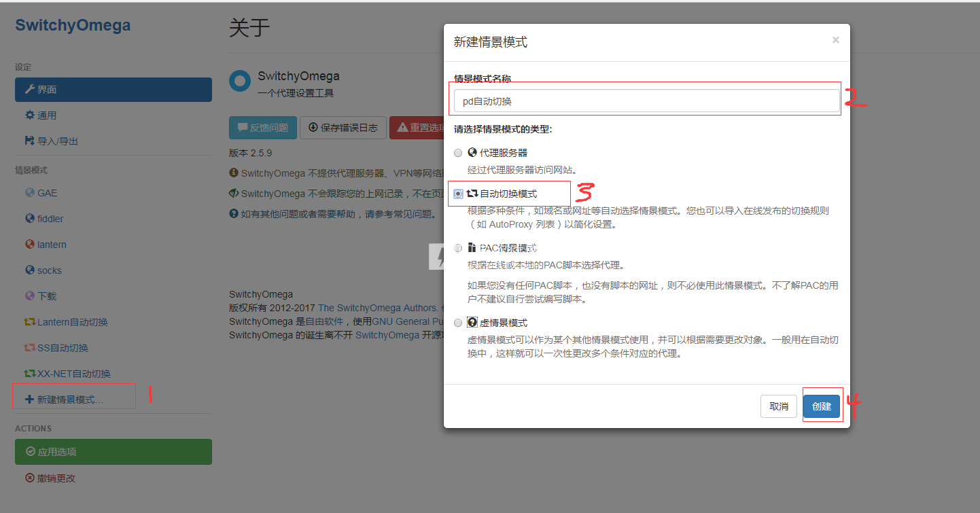This screenshot has width=980, height=513.
Task: Click the purple globe icon for 下载
Action: (30, 296)
